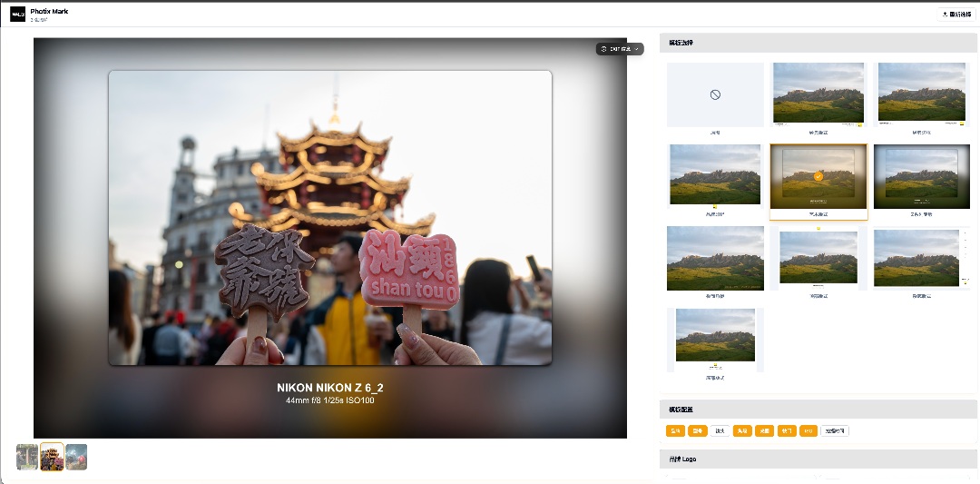This screenshot has width=980, height=484.
Task: Select the second template in the first row
Action: (818, 94)
